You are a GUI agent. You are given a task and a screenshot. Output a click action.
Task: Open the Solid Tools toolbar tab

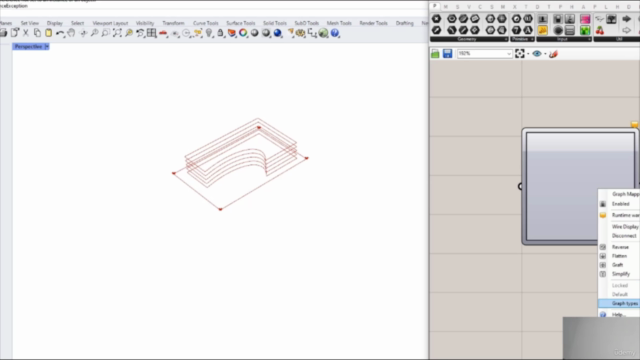(275, 23)
